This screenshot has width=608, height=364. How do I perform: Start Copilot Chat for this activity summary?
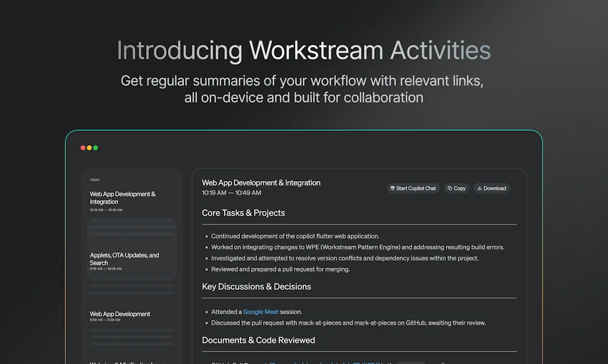[413, 188]
